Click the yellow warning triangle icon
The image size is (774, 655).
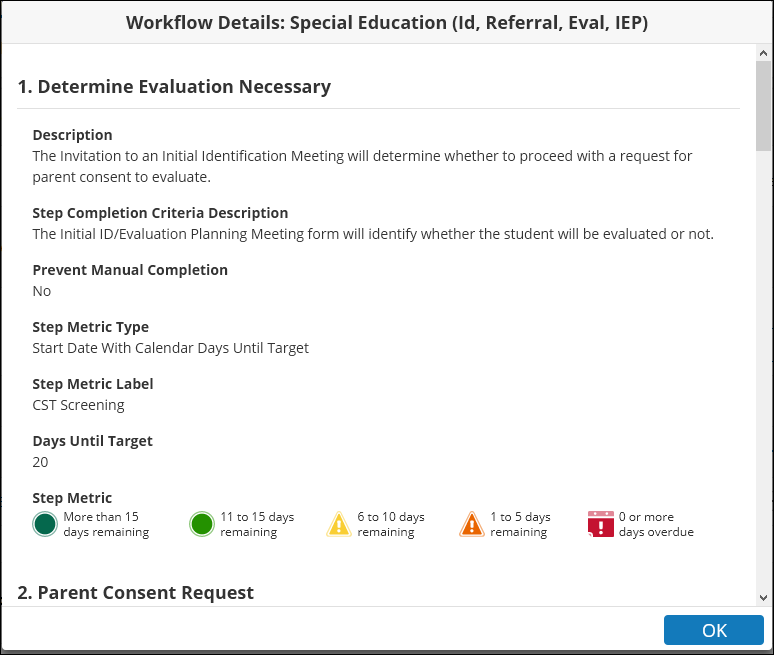pyautogui.click(x=339, y=524)
